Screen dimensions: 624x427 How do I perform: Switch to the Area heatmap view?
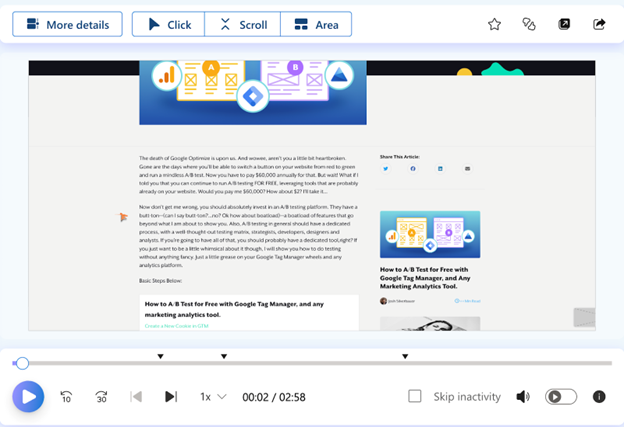(316, 24)
